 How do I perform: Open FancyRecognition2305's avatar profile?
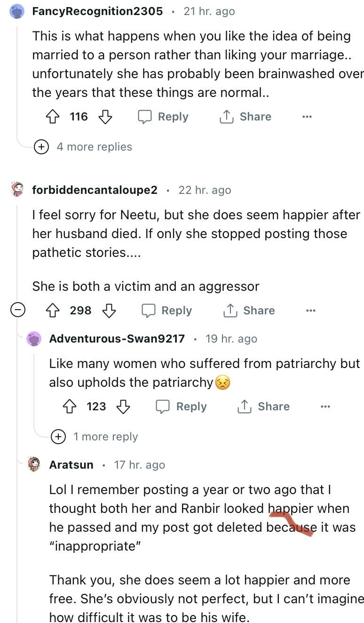click(x=17, y=11)
